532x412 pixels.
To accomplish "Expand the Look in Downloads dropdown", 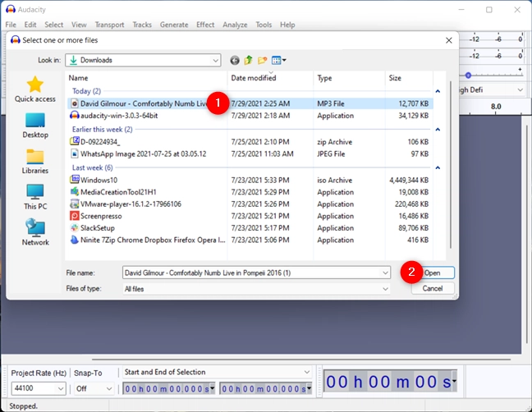I will coord(143,61).
